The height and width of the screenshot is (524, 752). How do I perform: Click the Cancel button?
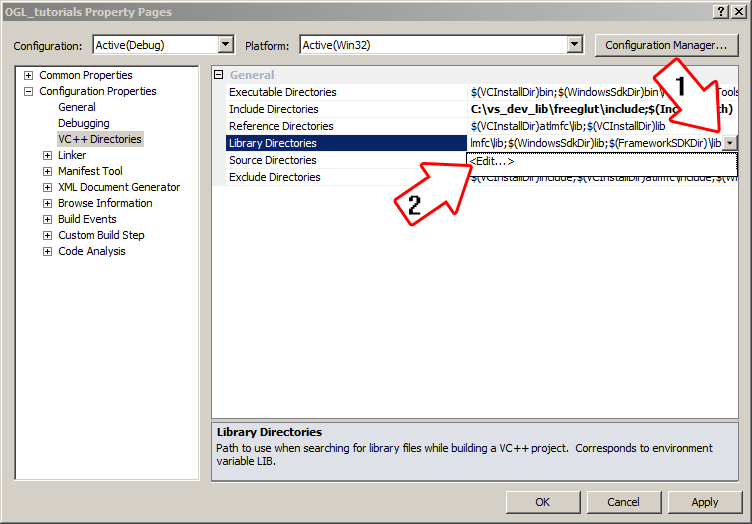(623, 502)
